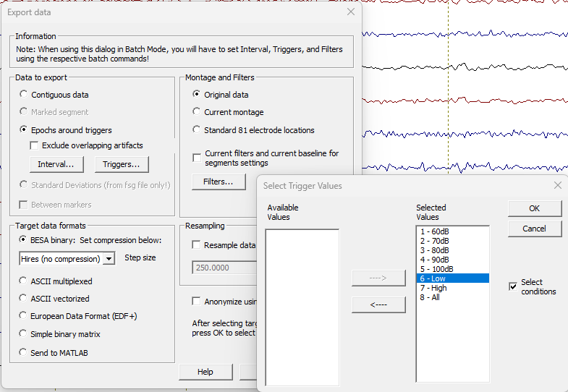Select the Contiguous data radio option
This screenshot has width=568, height=392.
point(25,95)
